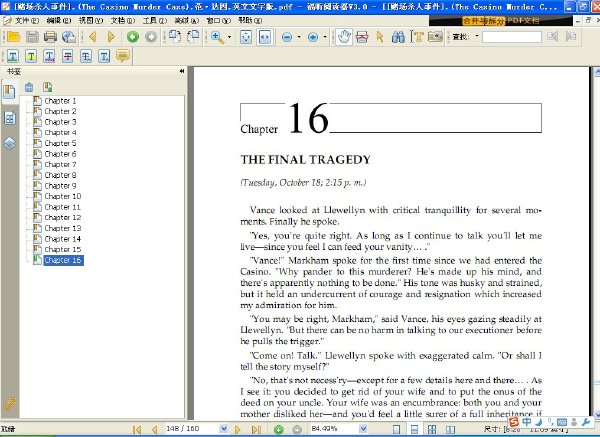The image size is (600, 437).
Task: Click the Fit Page icon
Action: click(x=246, y=37)
